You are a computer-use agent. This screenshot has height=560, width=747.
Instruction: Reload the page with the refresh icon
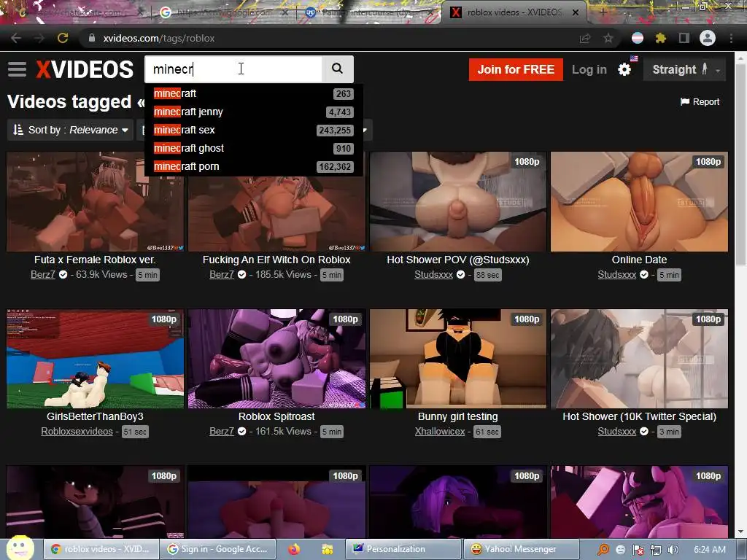[63, 38]
